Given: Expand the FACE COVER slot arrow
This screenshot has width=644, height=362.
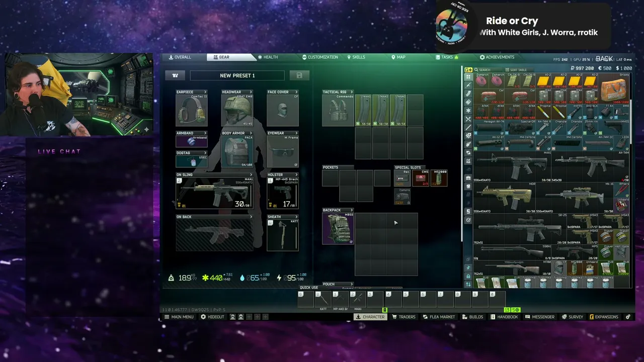Looking at the screenshot, I should (296, 92).
